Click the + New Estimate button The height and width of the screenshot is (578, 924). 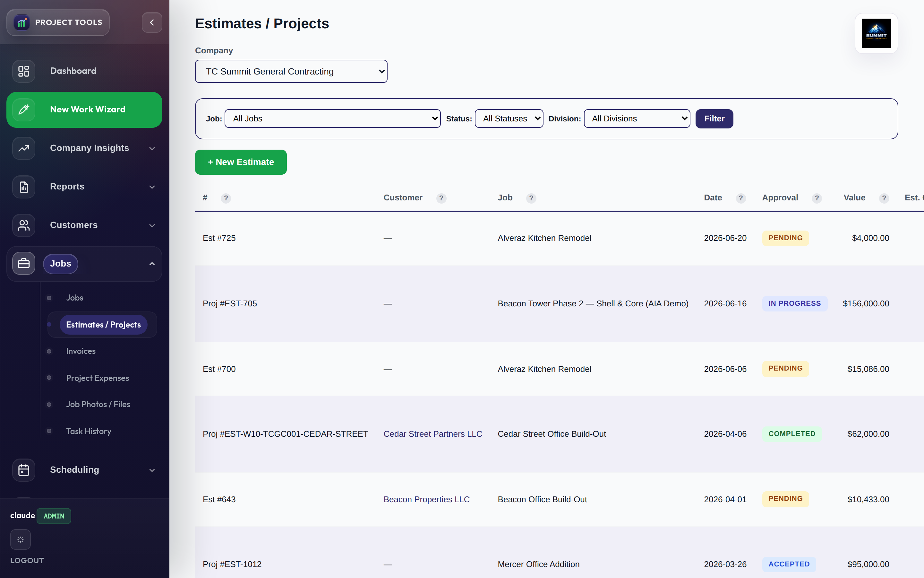pyautogui.click(x=241, y=162)
